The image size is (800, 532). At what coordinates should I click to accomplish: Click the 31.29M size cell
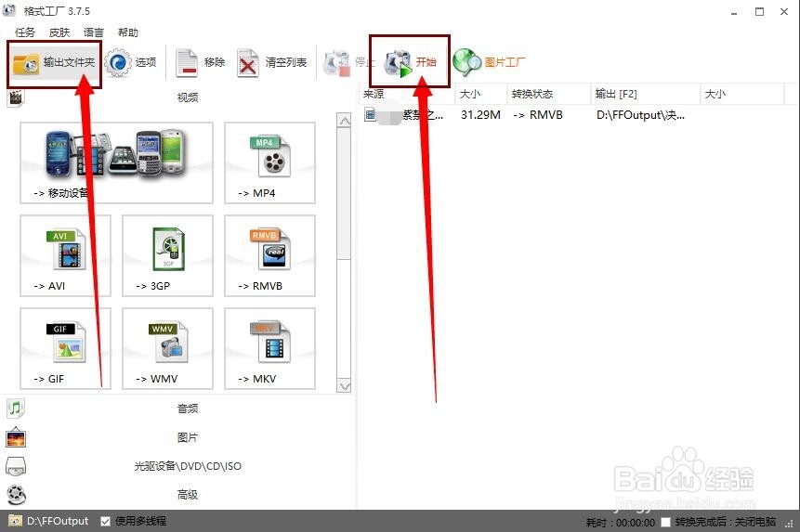(x=480, y=115)
